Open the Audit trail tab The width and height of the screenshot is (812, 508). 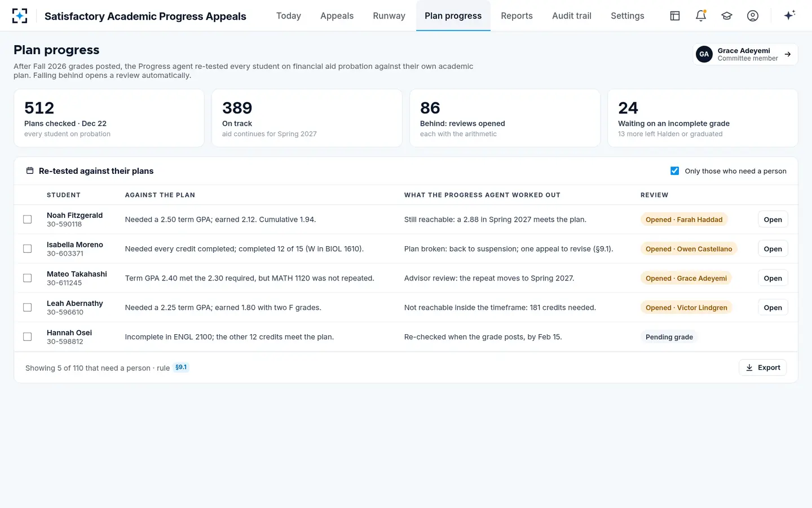(572, 16)
